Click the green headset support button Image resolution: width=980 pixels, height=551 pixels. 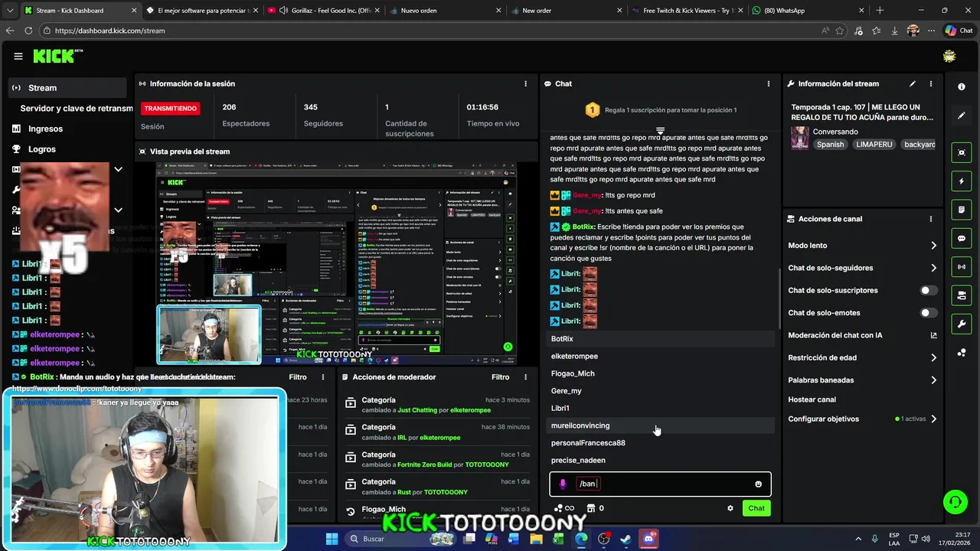click(955, 502)
